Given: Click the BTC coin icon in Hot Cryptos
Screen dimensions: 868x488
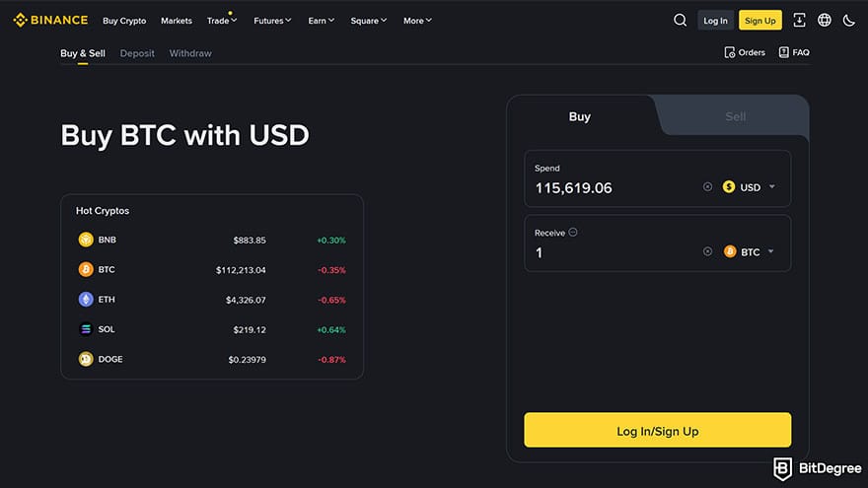Looking at the screenshot, I should (86, 269).
